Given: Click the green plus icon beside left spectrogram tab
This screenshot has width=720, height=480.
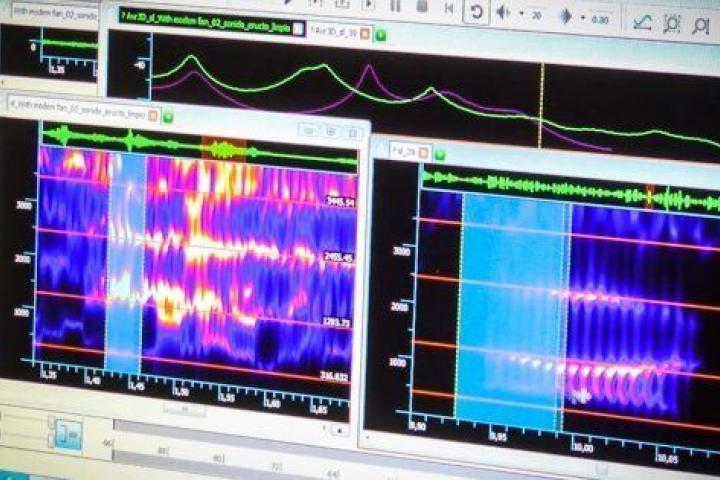Looking at the screenshot, I should 168,116.
